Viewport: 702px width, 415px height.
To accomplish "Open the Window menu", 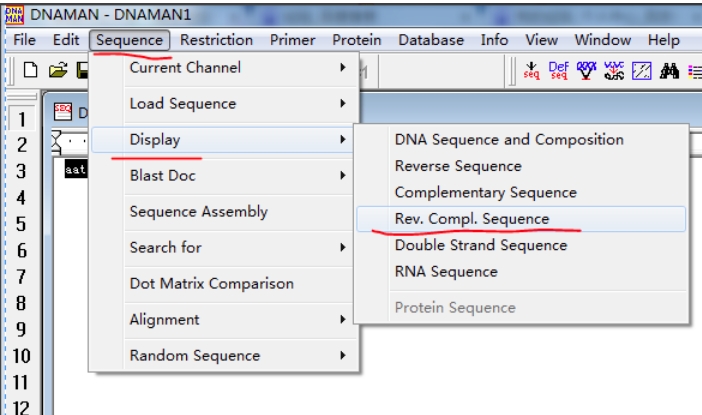I will click(603, 40).
